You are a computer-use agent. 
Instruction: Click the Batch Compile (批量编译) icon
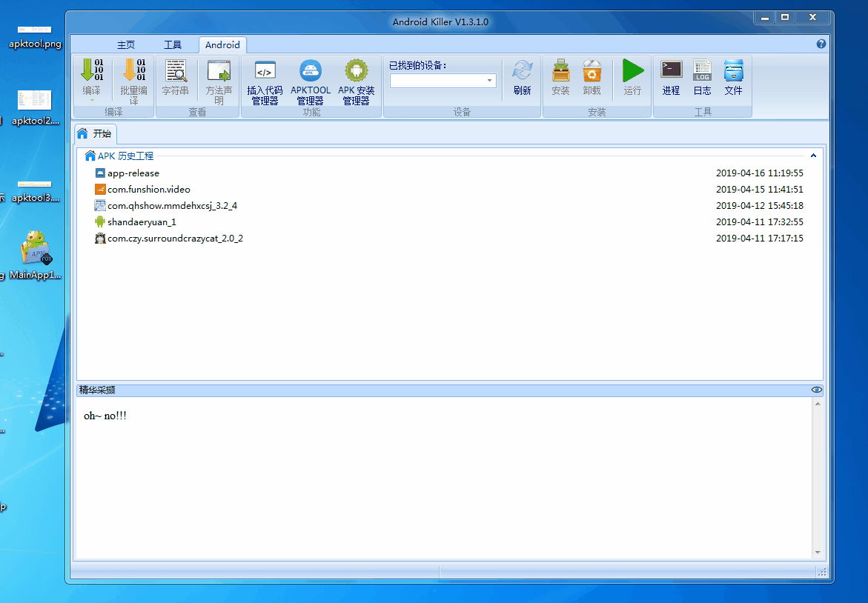coord(133,72)
